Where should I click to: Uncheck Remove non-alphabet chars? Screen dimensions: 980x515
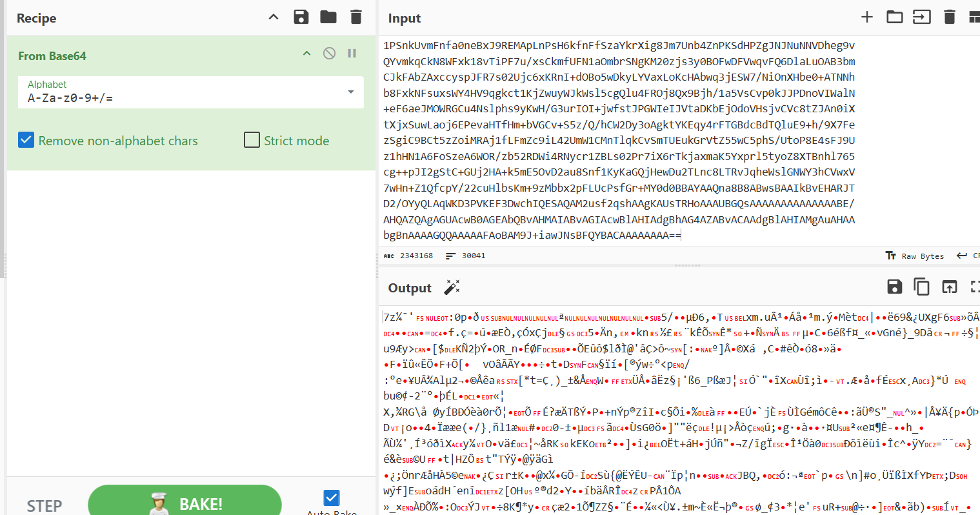coord(26,140)
